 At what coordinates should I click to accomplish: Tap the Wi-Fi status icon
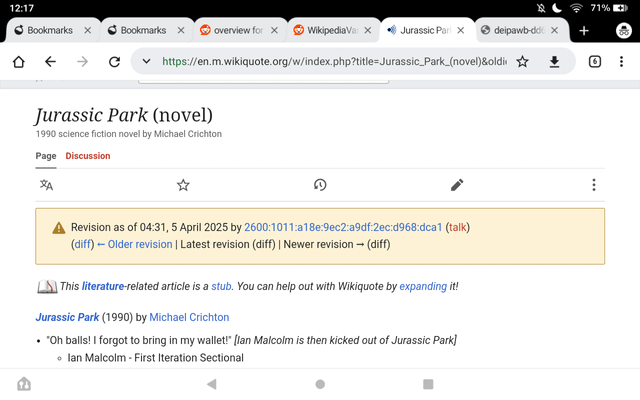pyautogui.click(x=576, y=8)
